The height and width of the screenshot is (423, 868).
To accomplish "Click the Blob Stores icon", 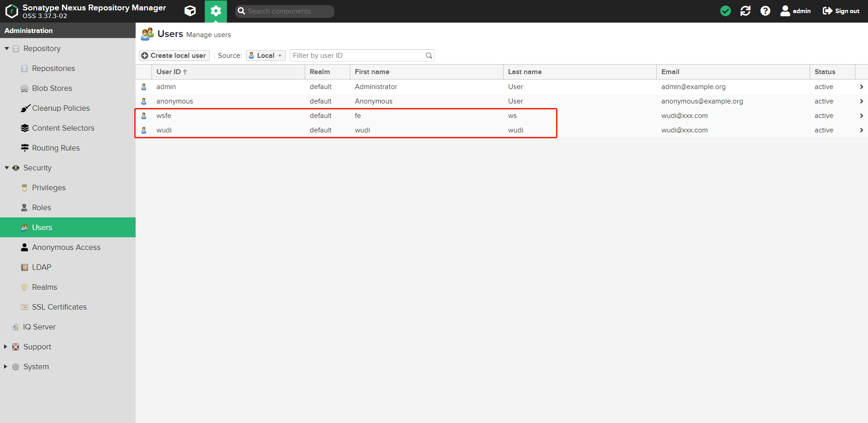I will 24,88.
